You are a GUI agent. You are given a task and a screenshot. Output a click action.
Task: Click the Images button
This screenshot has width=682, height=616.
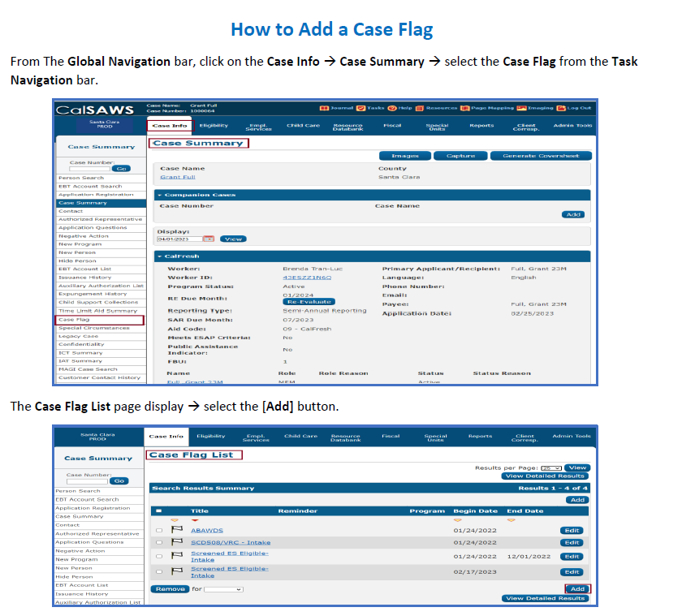405,156
